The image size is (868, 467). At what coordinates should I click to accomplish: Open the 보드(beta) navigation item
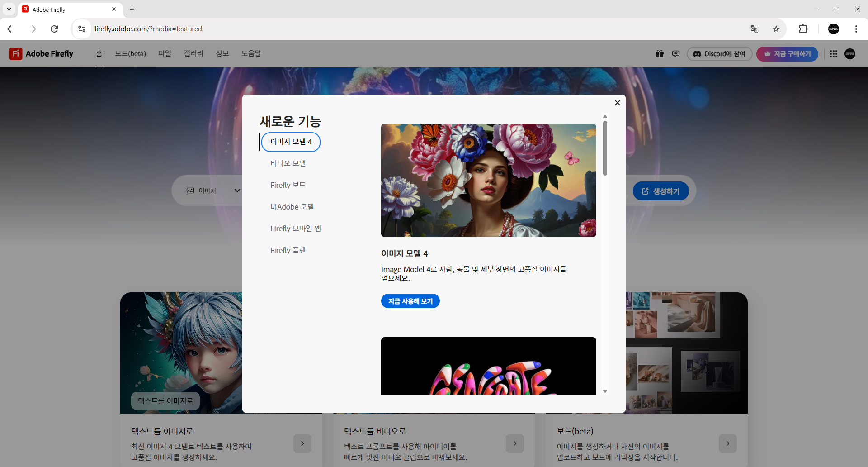(x=130, y=53)
